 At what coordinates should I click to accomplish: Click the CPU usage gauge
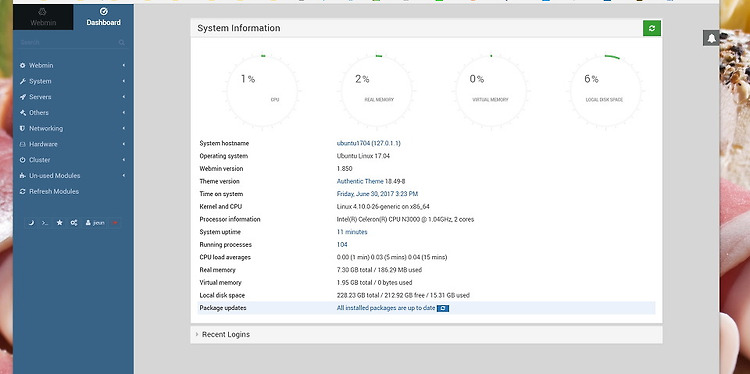(262, 91)
